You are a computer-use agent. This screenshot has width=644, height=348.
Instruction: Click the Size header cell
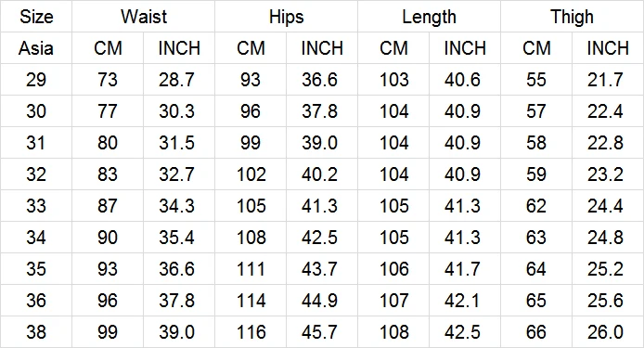tap(36, 17)
